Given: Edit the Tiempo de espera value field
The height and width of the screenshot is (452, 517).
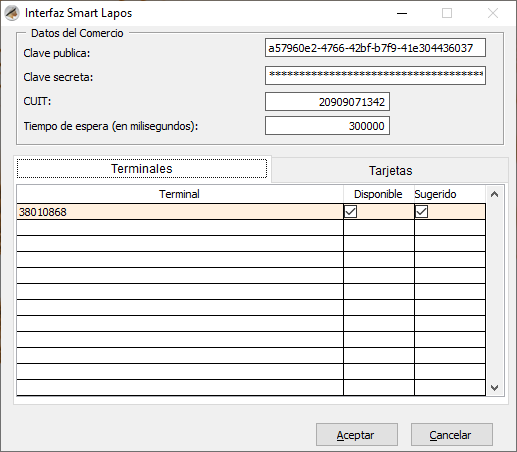Looking at the screenshot, I should tap(327, 126).
